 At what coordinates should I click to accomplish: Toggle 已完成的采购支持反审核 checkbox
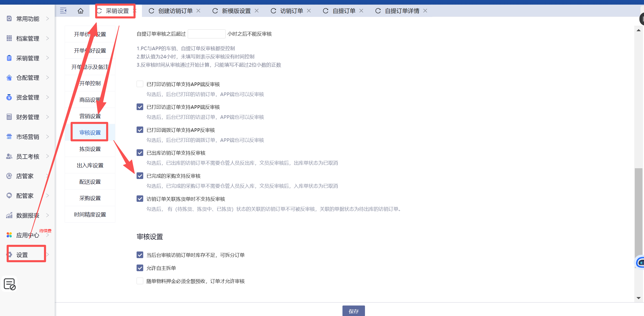[x=140, y=176]
